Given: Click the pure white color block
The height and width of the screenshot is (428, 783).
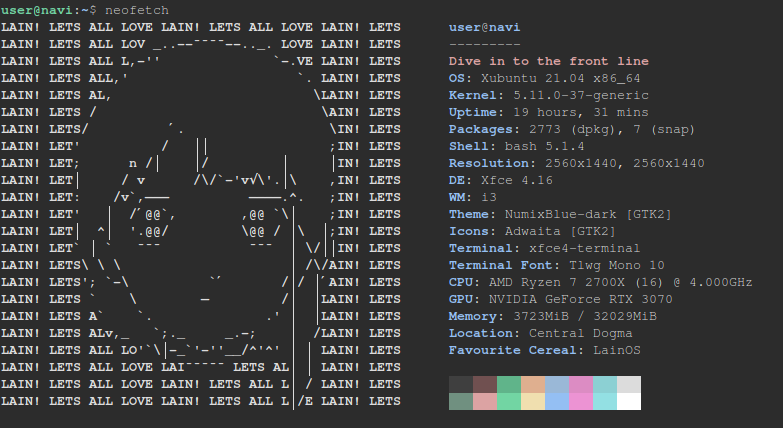Looking at the screenshot, I should pyautogui.click(x=629, y=402).
